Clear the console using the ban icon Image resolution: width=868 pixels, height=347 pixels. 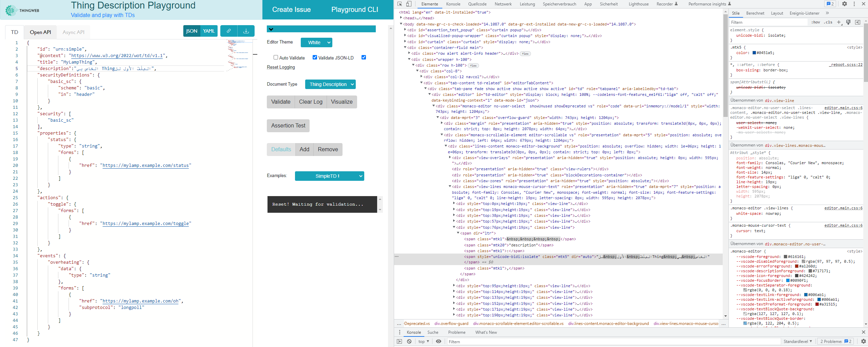[409, 341]
